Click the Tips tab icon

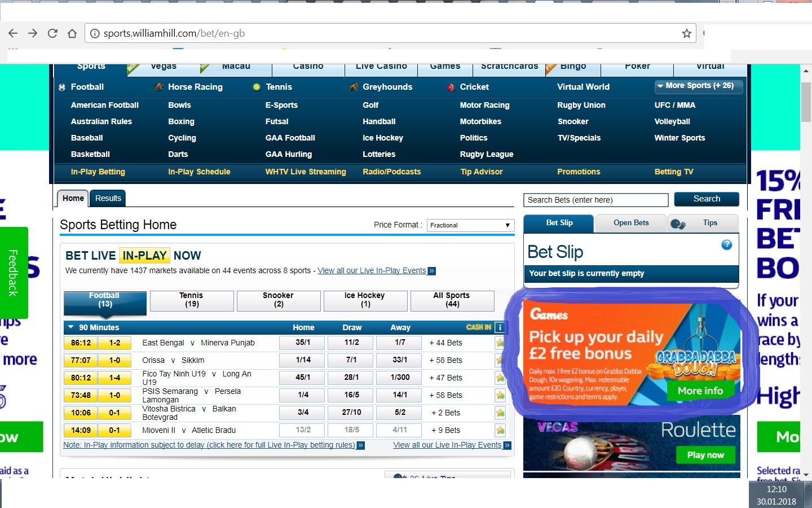click(678, 224)
